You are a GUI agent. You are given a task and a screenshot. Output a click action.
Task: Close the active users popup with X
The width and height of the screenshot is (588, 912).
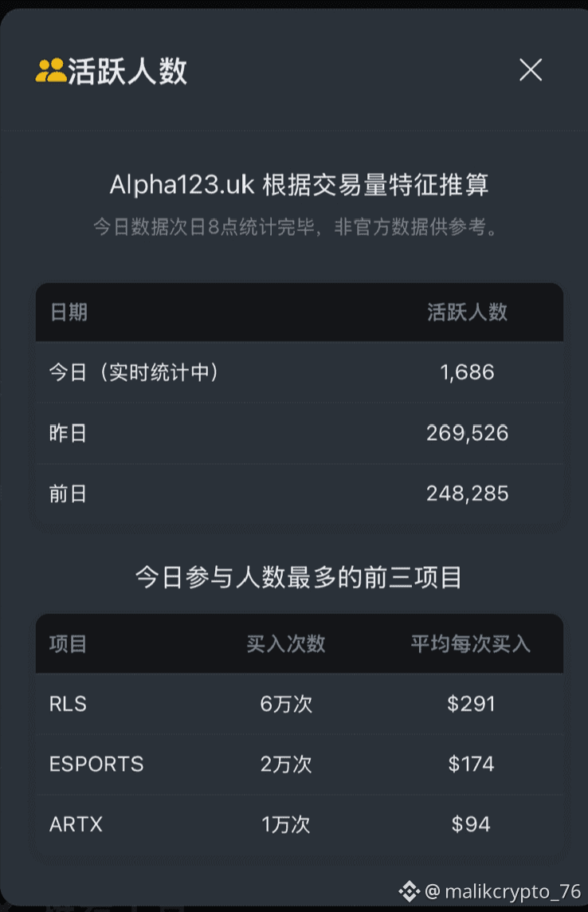click(531, 70)
